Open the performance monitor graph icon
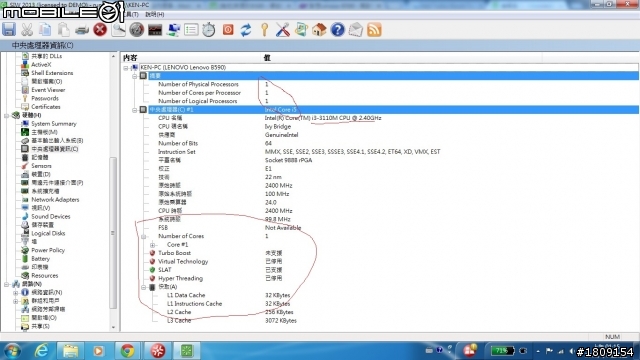Image resolution: width=640 pixels, height=360 pixels. (x=155, y=30)
